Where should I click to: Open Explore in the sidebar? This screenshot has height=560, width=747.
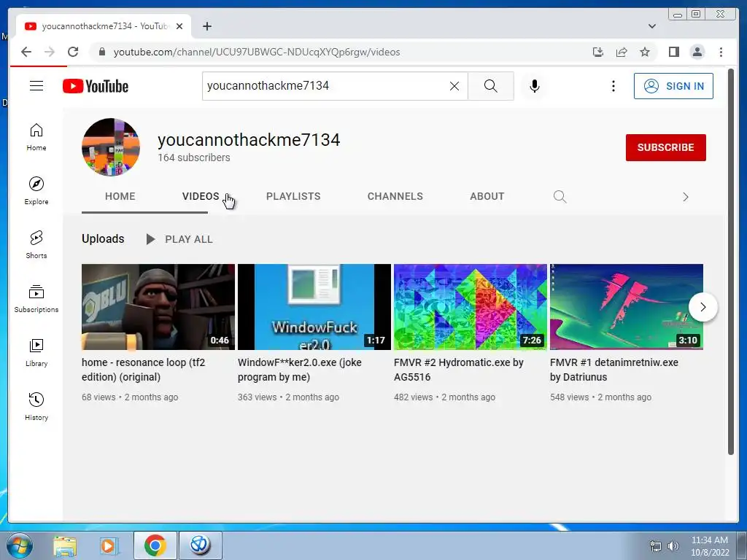(36, 190)
